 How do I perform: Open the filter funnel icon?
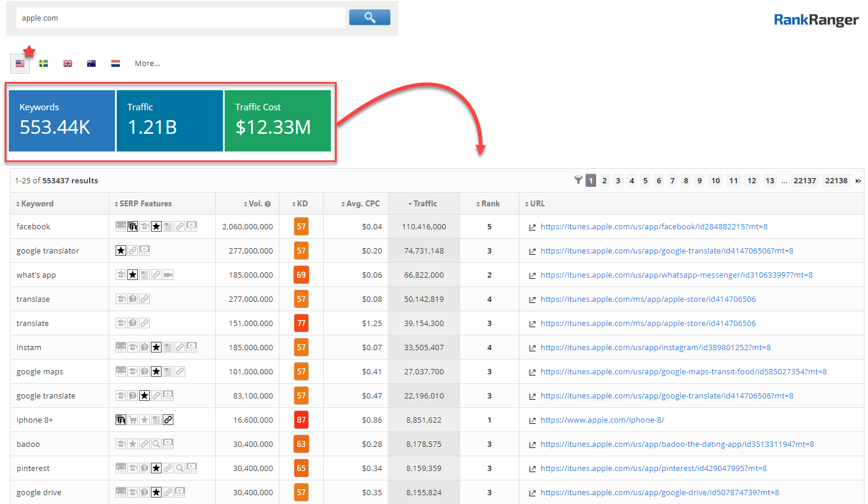[578, 180]
